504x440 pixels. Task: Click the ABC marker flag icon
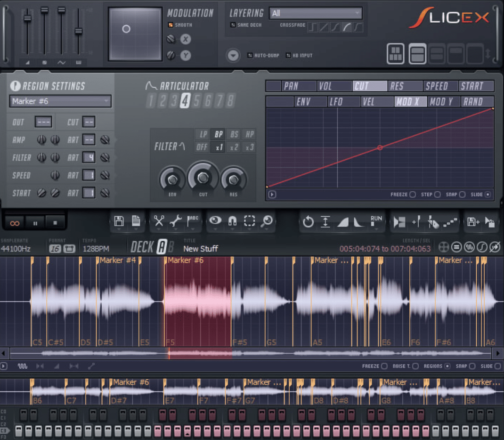[x=193, y=221]
